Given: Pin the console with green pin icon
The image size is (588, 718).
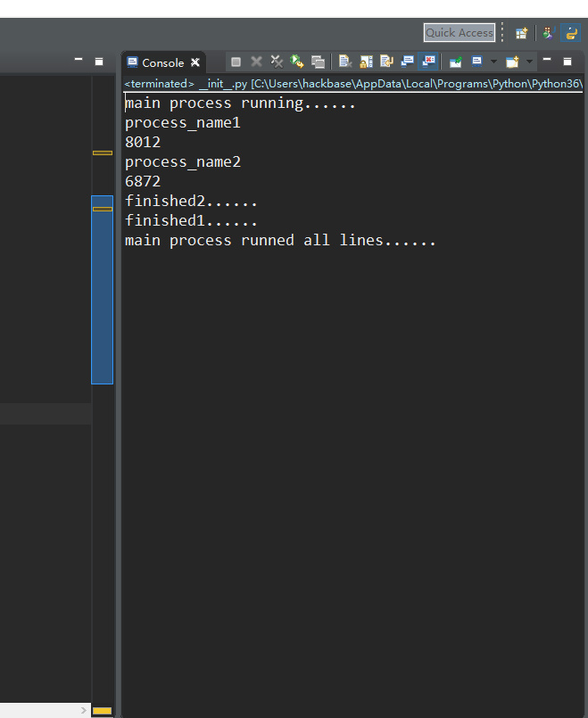Looking at the screenshot, I should tap(456, 62).
